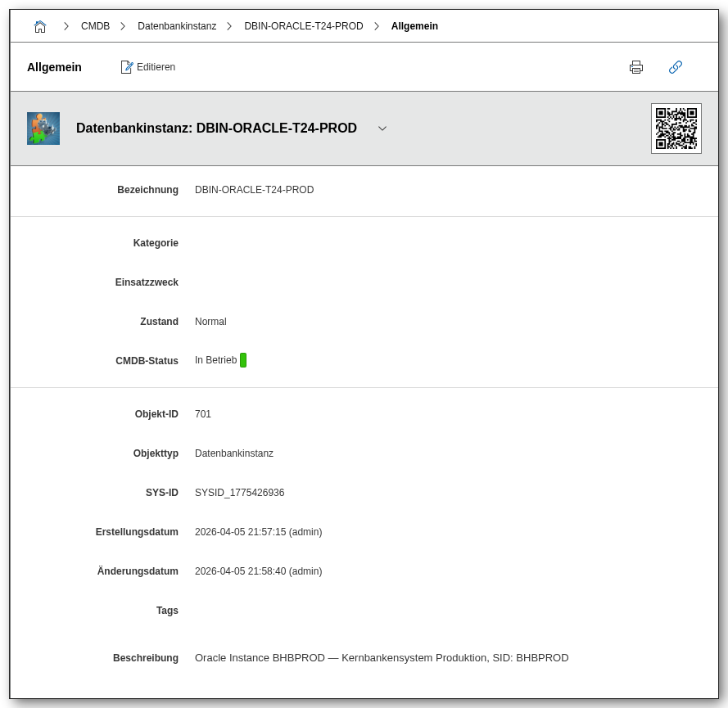
Task: Click the pencil icon next to Editieren
Action: [x=128, y=67]
